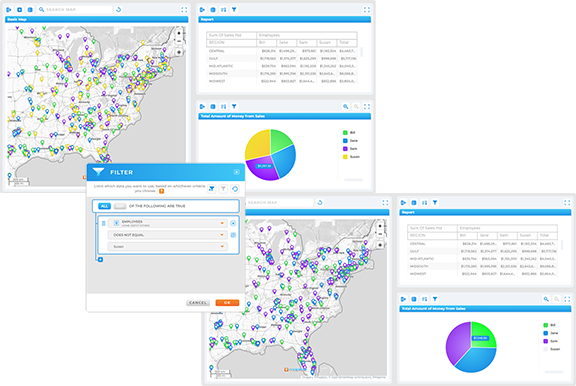Click the Cancel button in Filter dialog
The width and height of the screenshot is (576, 386).
[x=198, y=303]
